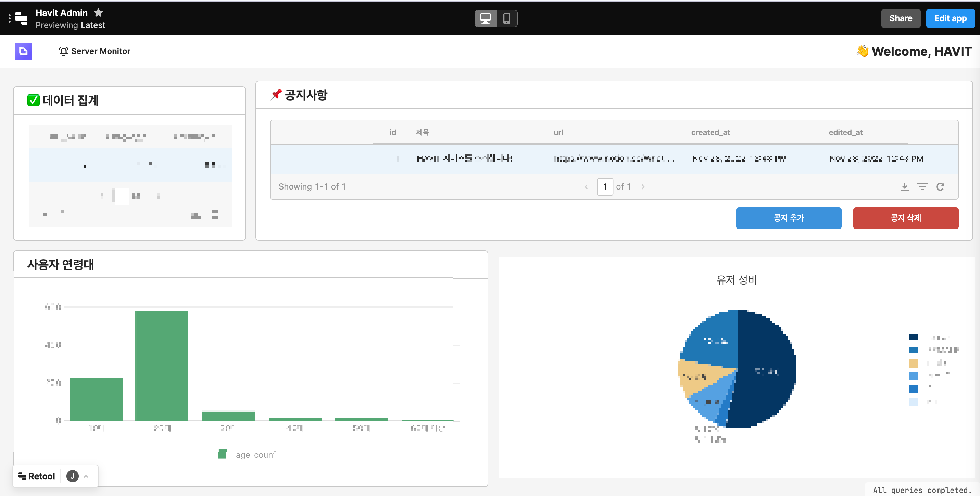The width and height of the screenshot is (980, 496).
Task: Click the Share button
Action: tap(900, 18)
